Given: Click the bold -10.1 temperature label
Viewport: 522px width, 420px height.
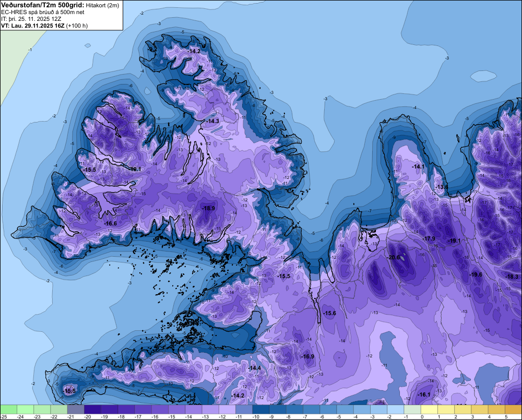Looking at the screenshot, I should pos(135,169).
